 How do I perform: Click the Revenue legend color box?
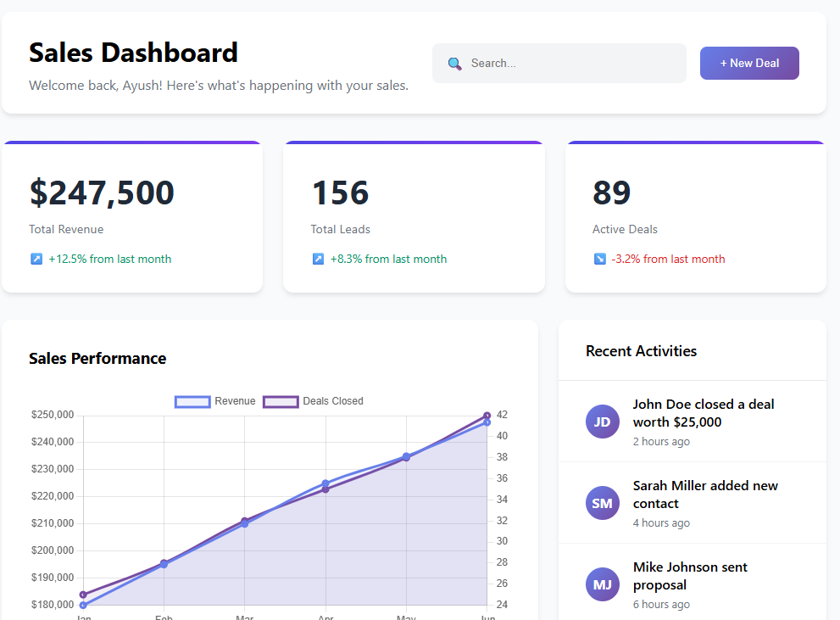(192, 401)
